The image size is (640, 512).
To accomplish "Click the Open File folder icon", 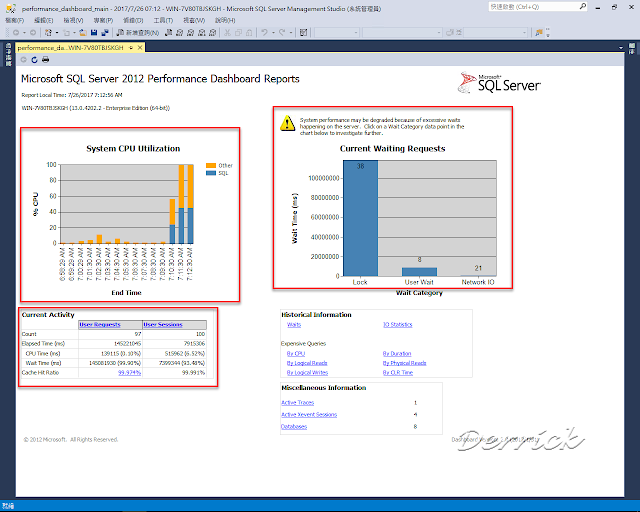I will click(x=83, y=33).
